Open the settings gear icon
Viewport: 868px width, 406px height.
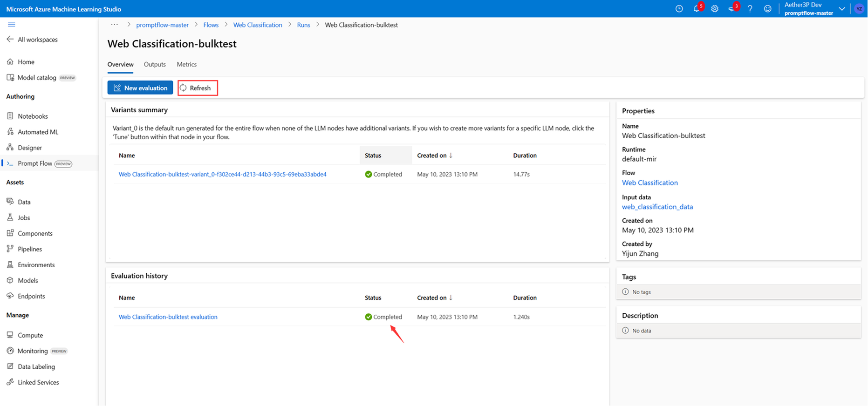tap(715, 9)
